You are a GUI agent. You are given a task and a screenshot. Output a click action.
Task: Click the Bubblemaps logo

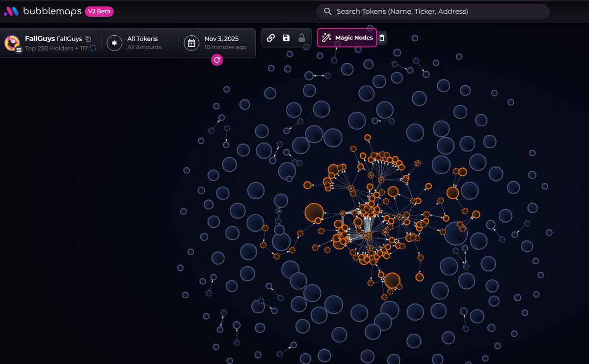pyautogui.click(x=11, y=11)
